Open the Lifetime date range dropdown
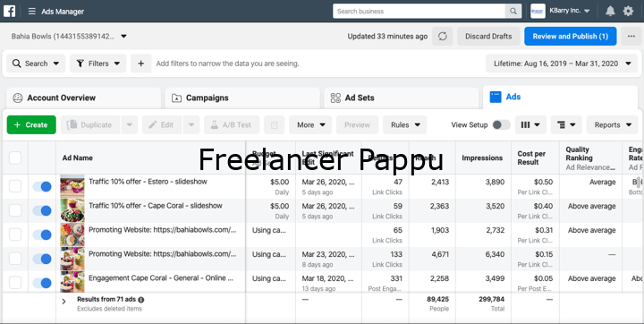This screenshot has width=644, height=324. tap(562, 64)
